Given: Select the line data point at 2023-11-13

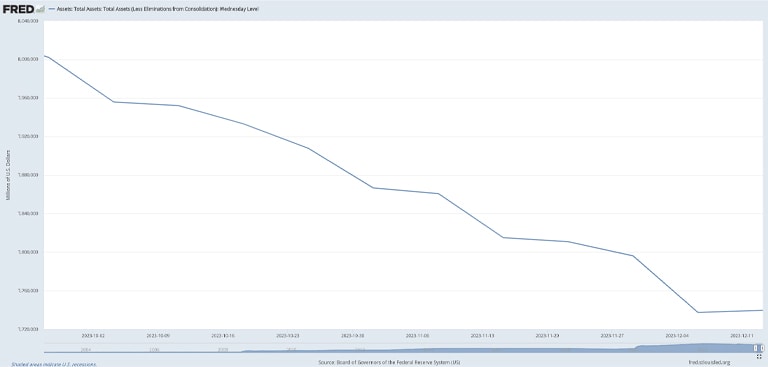Looking at the screenshot, I should click(x=504, y=238).
